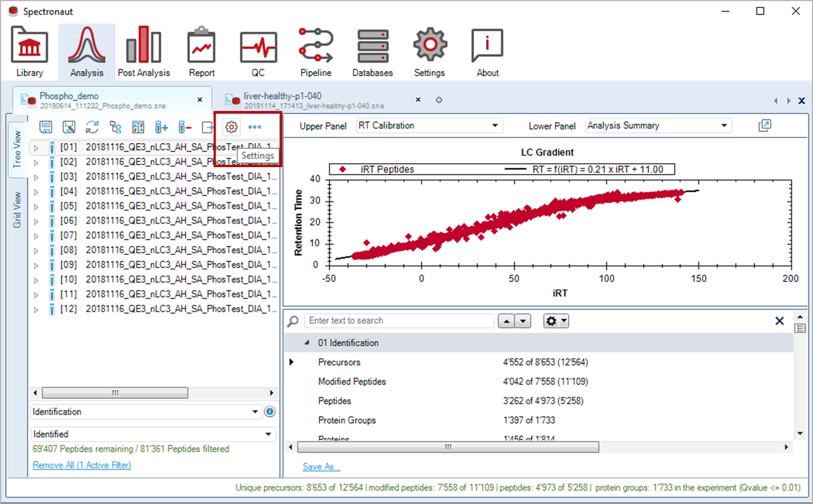Close the summary search bar with blue X
Screen dimensions: 813x504
pos(779,321)
